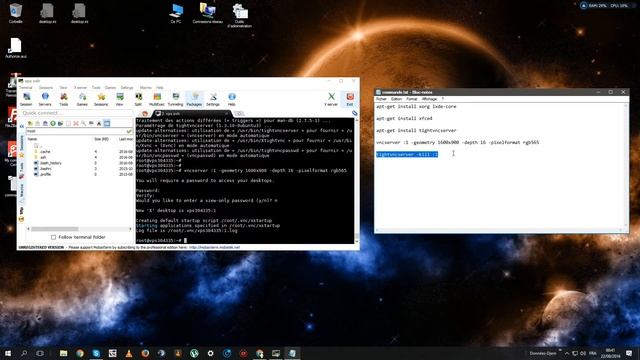Open the Terminal menu in MobaXterm
The height and width of the screenshot is (360, 640).
[x=26, y=87]
